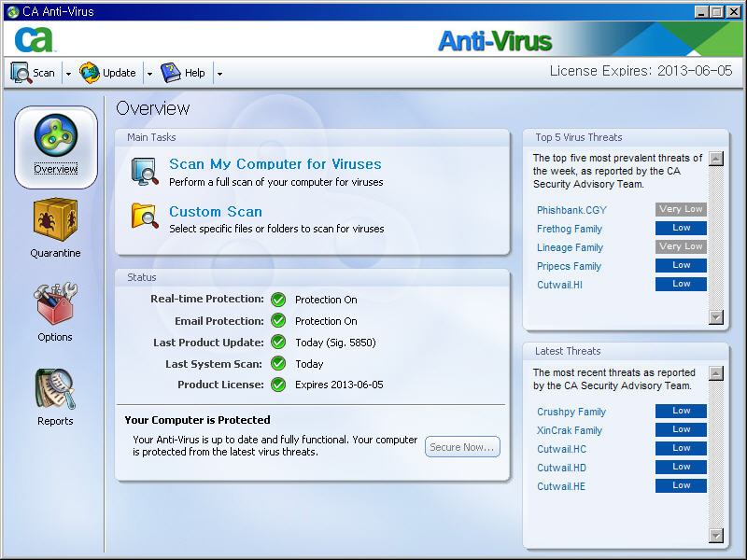This screenshot has height=560, width=747.
Task: Open the Reports notepad icon
Action: (x=55, y=388)
